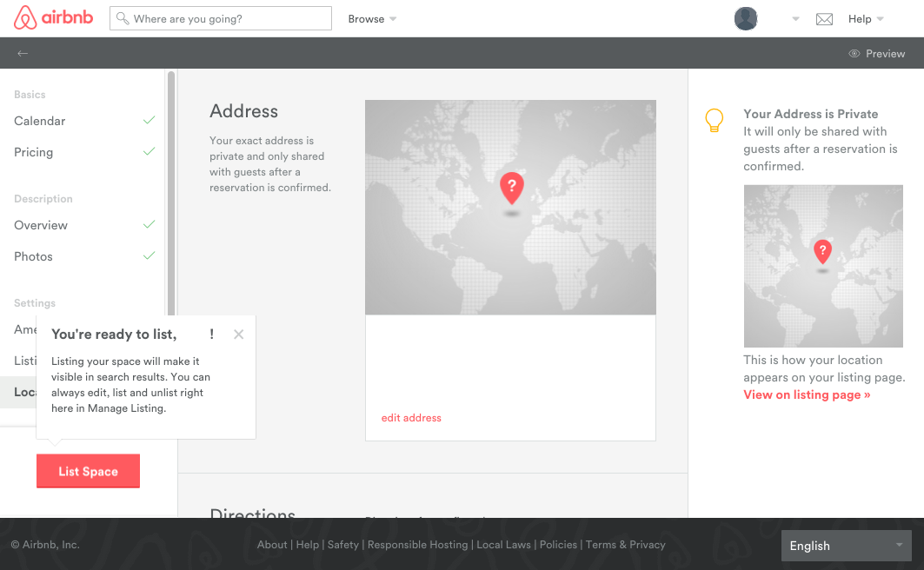
Task: Expand the Help dropdown menu
Action: point(866,18)
